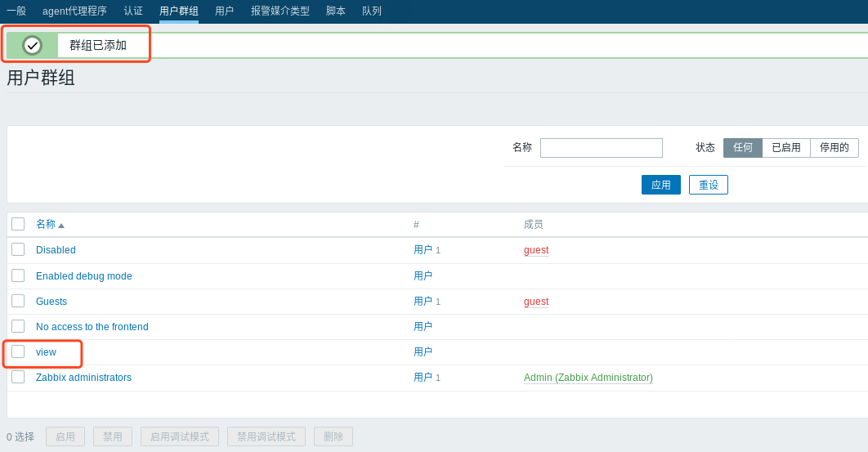Click the guest member link in Disabled row
This screenshot has width=868, height=452.
point(535,250)
